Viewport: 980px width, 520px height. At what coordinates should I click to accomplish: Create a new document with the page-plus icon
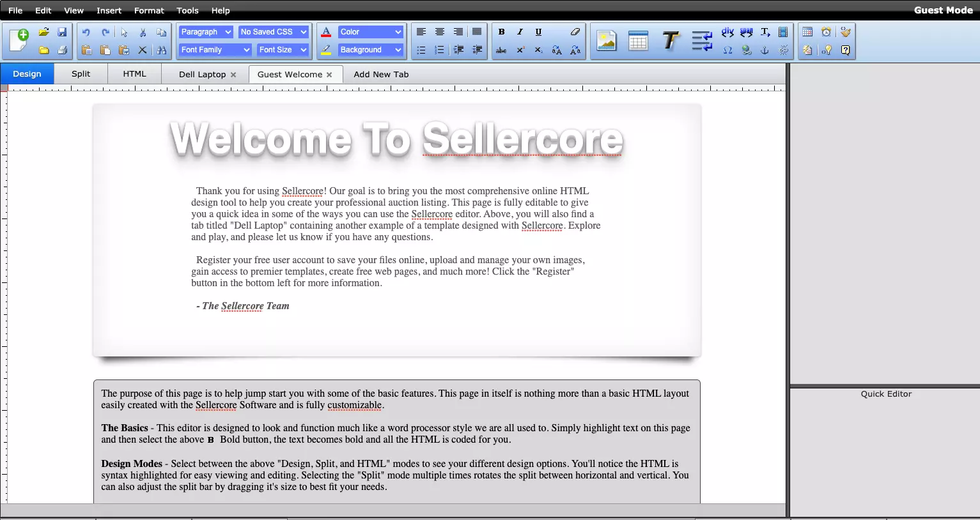click(x=19, y=40)
